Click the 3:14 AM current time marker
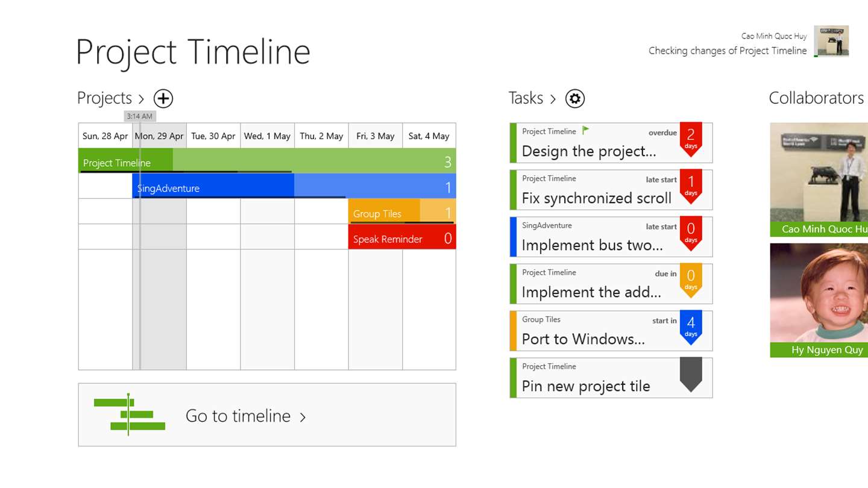868x488 pixels. tap(140, 116)
